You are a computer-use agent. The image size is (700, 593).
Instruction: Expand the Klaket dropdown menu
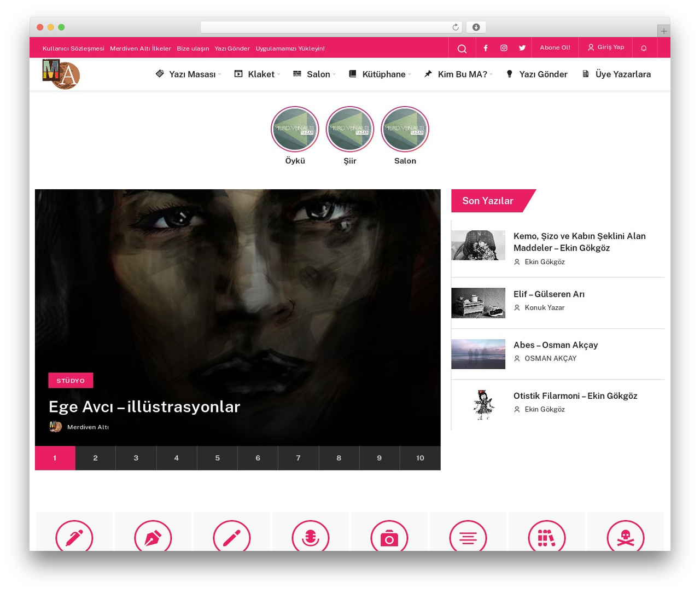[x=257, y=74]
